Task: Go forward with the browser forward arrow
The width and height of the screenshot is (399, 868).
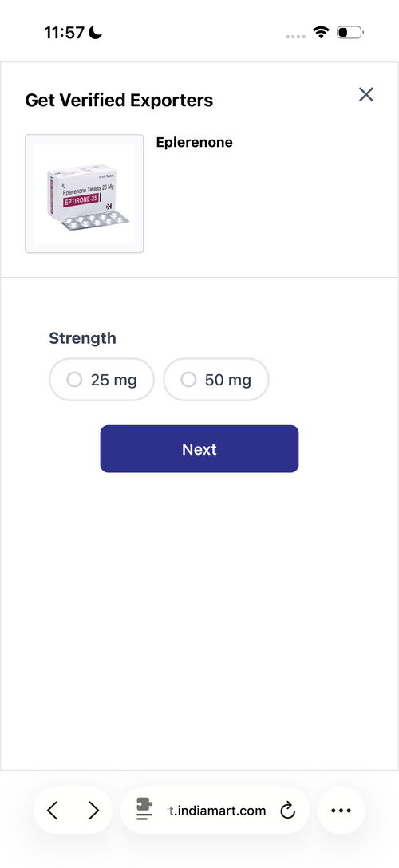Action: [93, 811]
